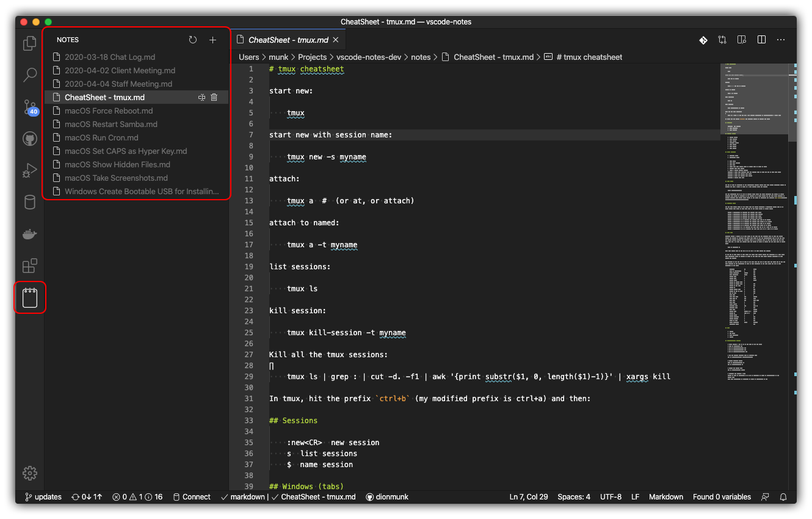Open the Docker panel icon

(x=29, y=234)
